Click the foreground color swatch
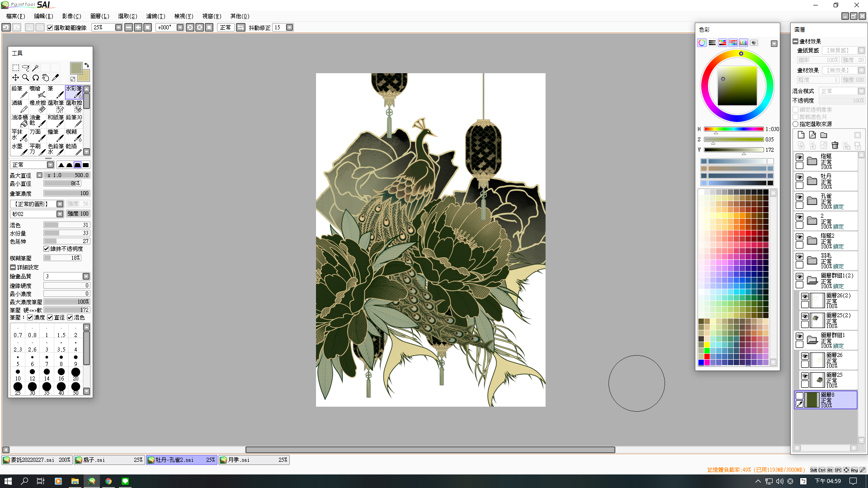The width and height of the screenshot is (868, 488). 76,68
